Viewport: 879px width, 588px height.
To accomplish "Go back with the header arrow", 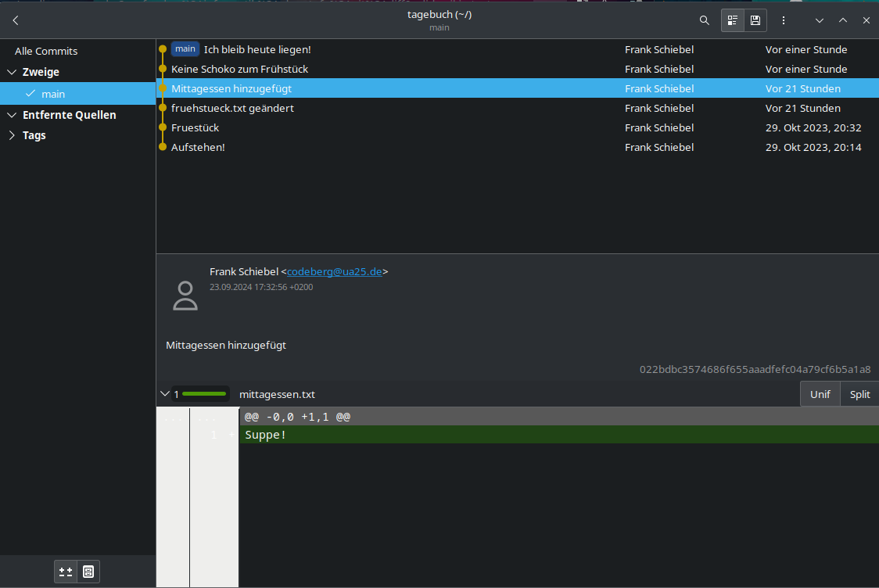I will tap(16, 20).
